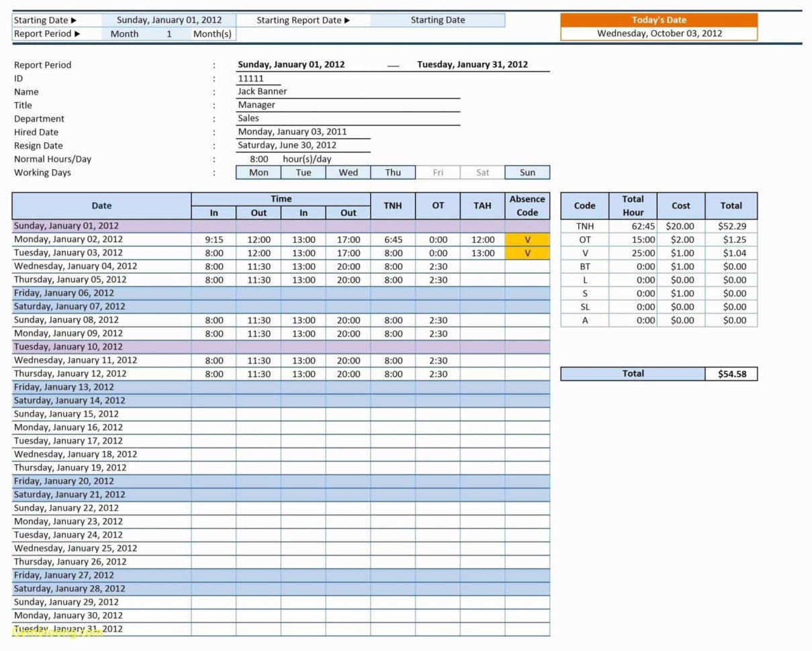Click the 25:00 total hour cell
812x651 pixels.
click(x=633, y=253)
